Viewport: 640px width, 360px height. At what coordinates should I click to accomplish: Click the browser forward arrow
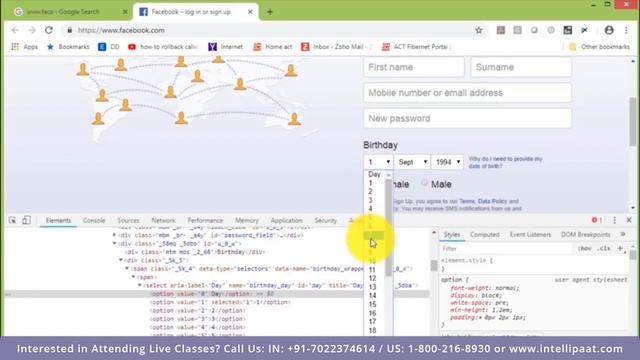(x=32, y=30)
